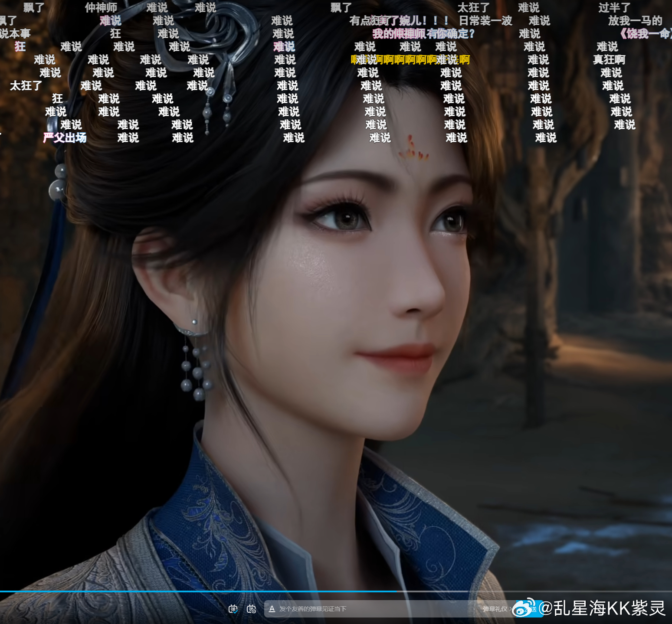The width and height of the screenshot is (672, 624).
Task: Seek within the blue played progress bar
Action: pyautogui.click(x=198, y=591)
